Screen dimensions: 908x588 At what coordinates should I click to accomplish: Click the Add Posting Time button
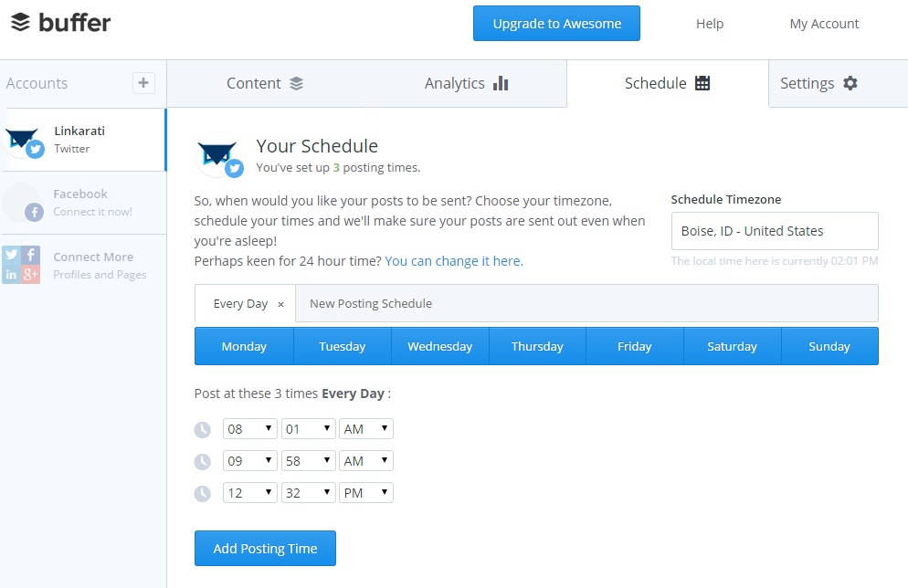click(265, 549)
